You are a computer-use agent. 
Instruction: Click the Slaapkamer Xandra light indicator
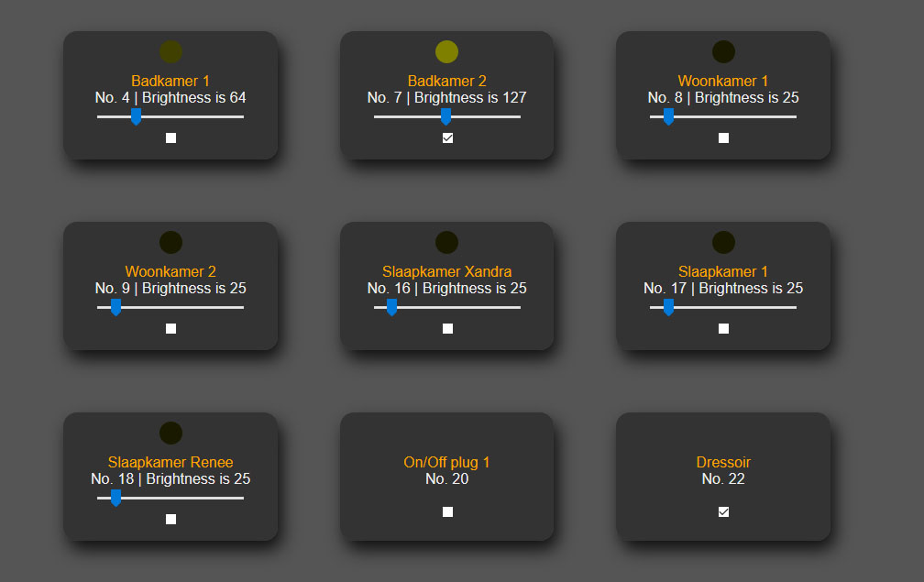coord(446,242)
